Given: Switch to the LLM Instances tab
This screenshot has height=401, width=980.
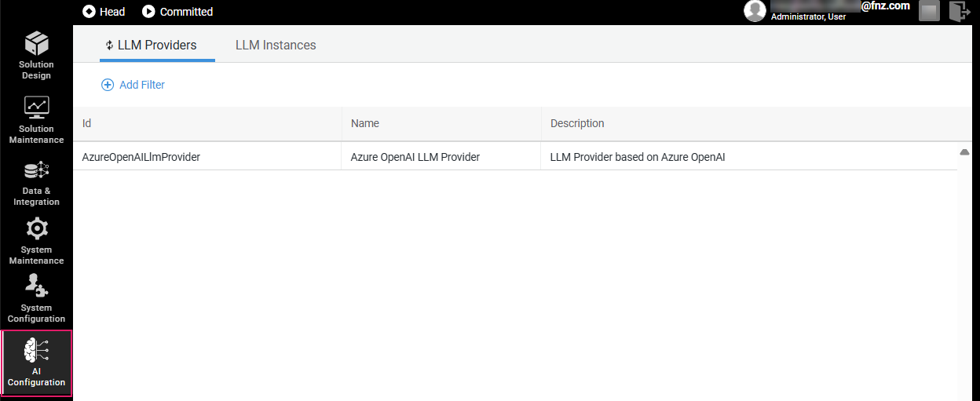Looking at the screenshot, I should 276,46.
